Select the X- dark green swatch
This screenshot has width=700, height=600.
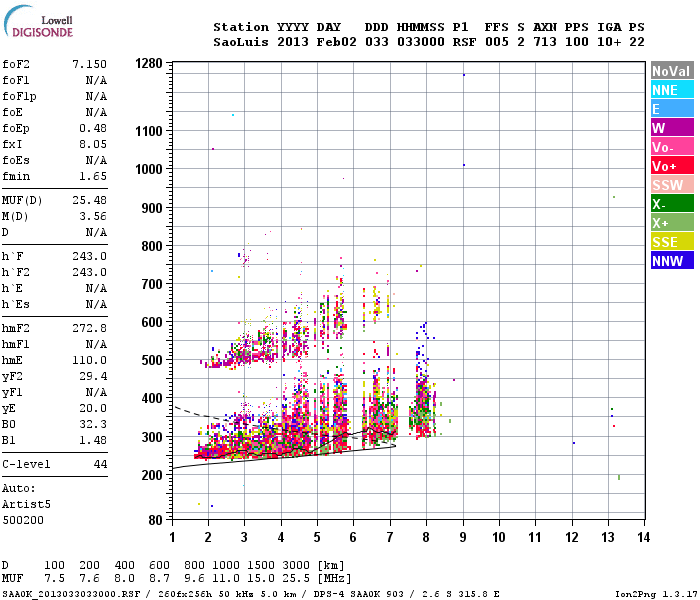[x=672, y=204]
